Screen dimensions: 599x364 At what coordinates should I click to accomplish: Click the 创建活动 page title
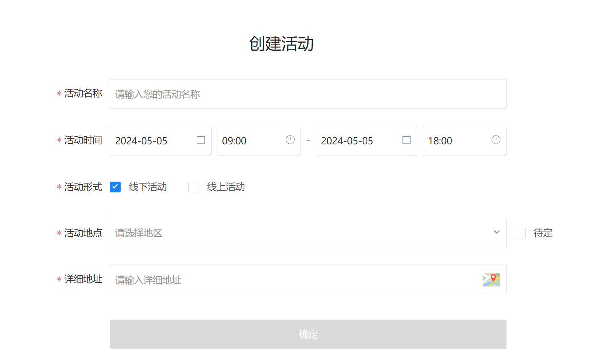282,43
